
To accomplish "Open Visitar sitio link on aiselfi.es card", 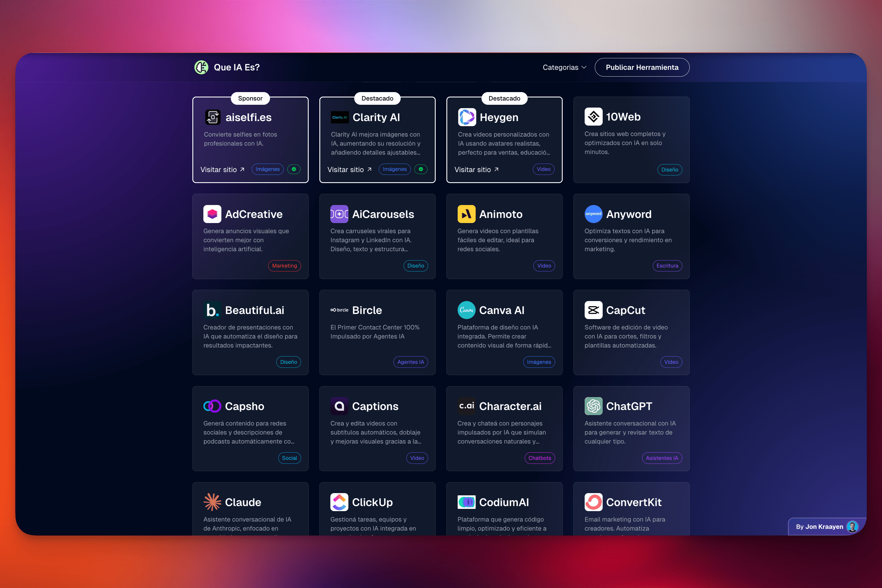I will (222, 170).
